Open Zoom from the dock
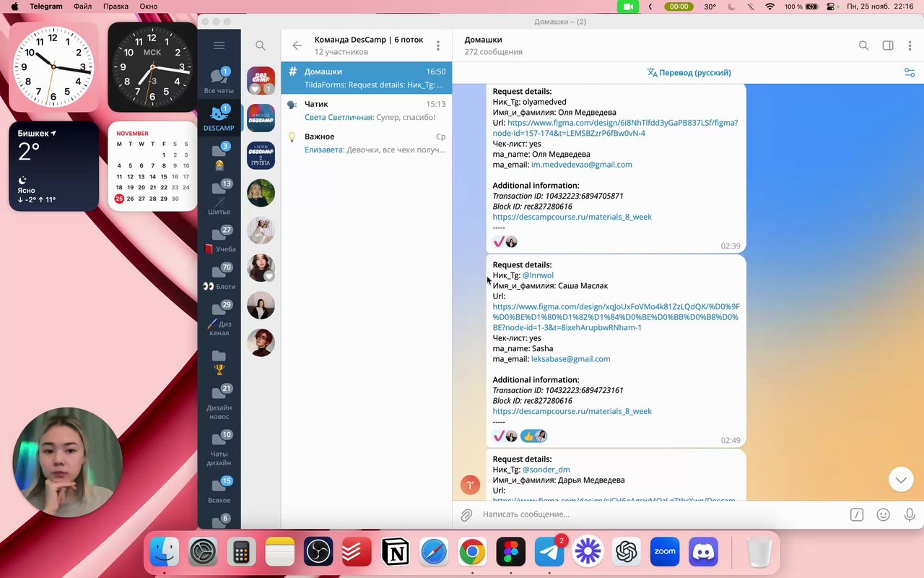 (665, 553)
